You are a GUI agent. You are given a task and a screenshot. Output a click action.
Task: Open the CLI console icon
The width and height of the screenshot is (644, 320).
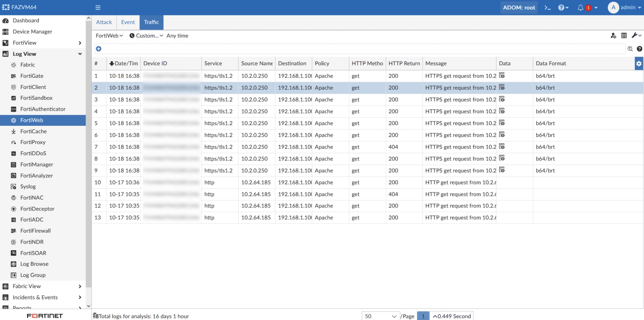pos(548,7)
